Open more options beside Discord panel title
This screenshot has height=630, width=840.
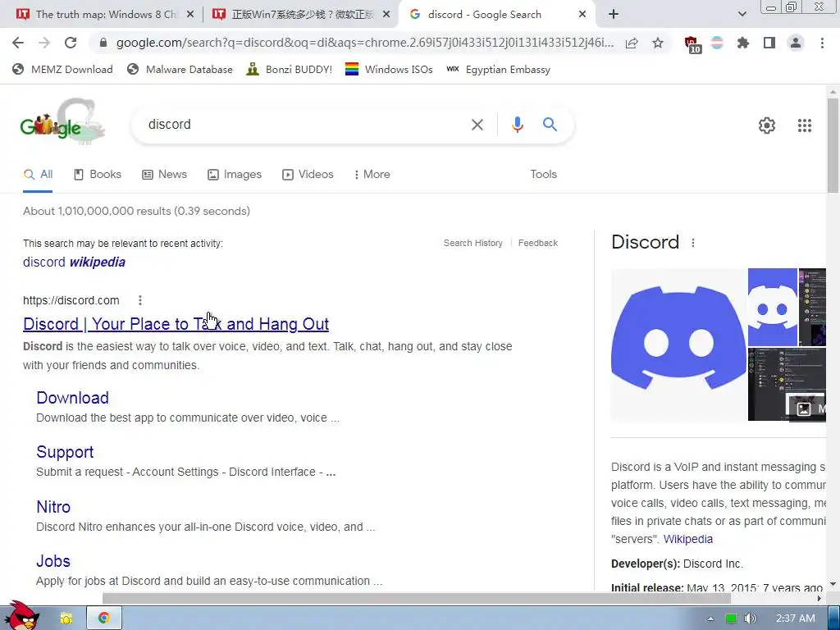tap(692, 243)
